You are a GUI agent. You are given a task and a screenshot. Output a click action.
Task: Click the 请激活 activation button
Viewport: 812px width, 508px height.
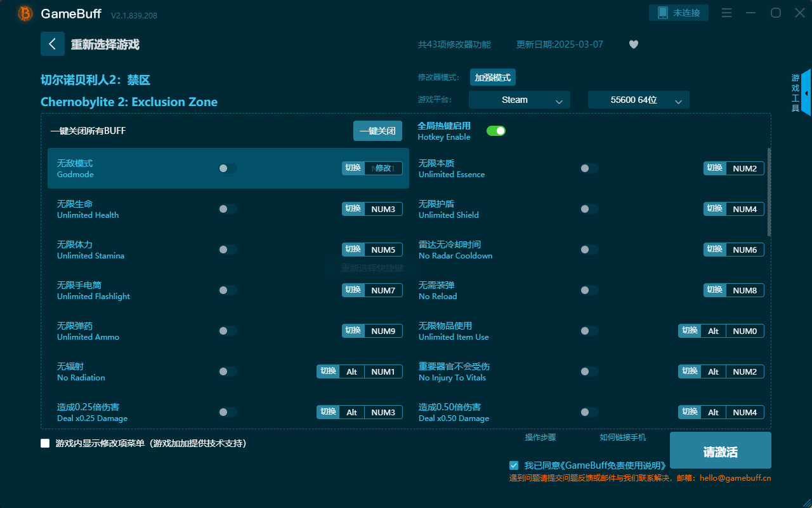pyautogui.click(x=720, y=450)
